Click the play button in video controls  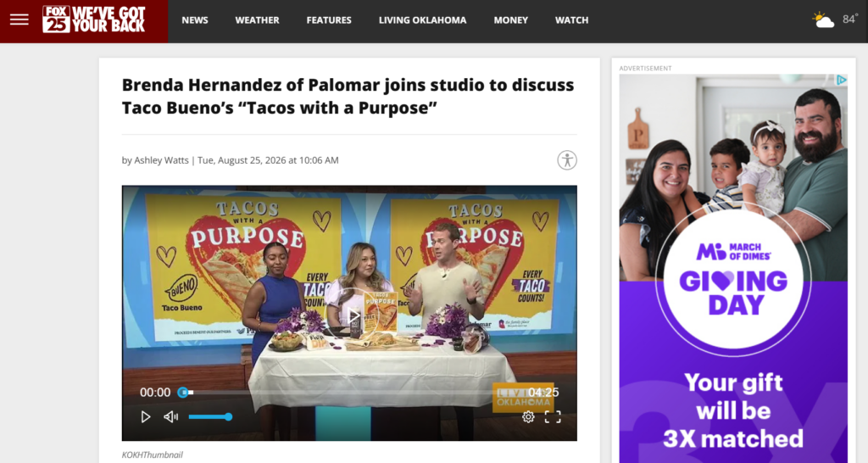point(146,416)
